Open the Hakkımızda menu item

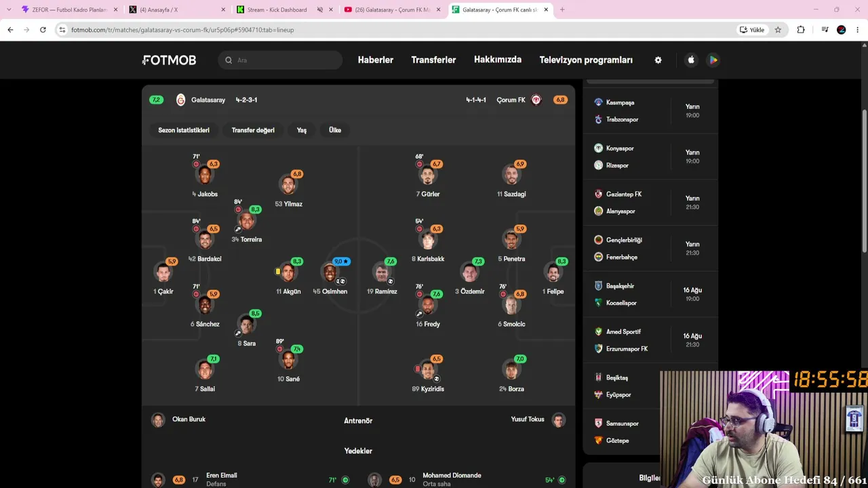[498, 60]
